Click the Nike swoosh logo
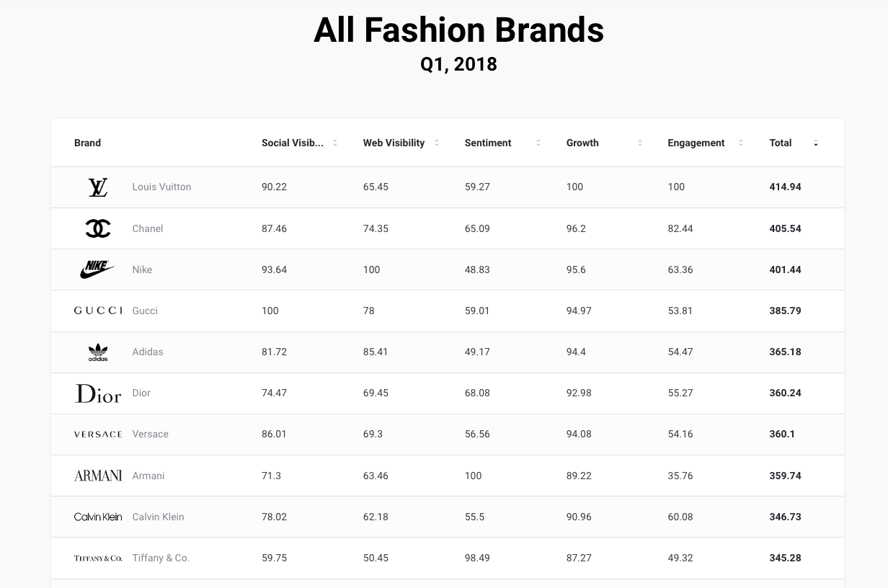Image resolution: width=888 pixels, height=588 pixels. (97, 269)
